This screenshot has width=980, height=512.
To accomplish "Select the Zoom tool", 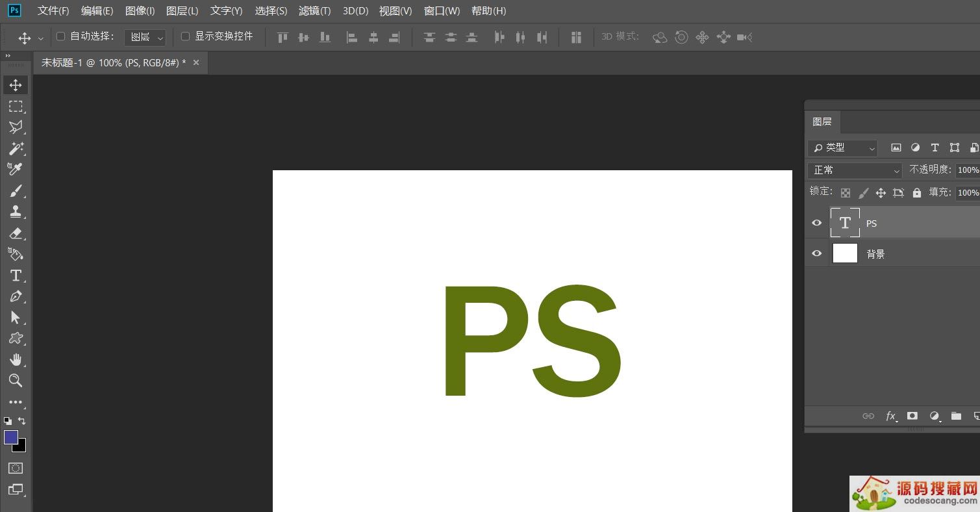I will point(16,381).
